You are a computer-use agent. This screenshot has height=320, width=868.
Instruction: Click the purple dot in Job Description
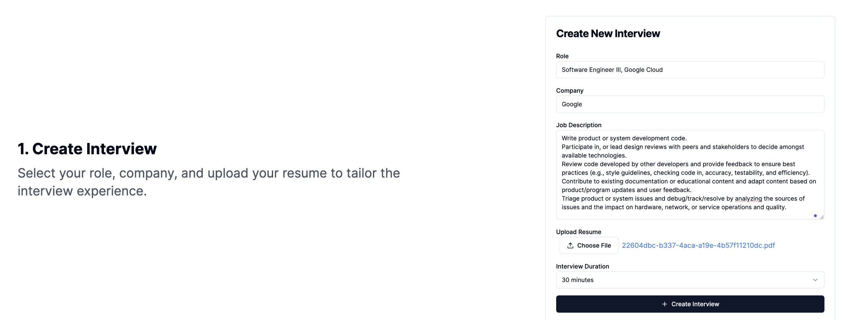[x=815, y=216]
